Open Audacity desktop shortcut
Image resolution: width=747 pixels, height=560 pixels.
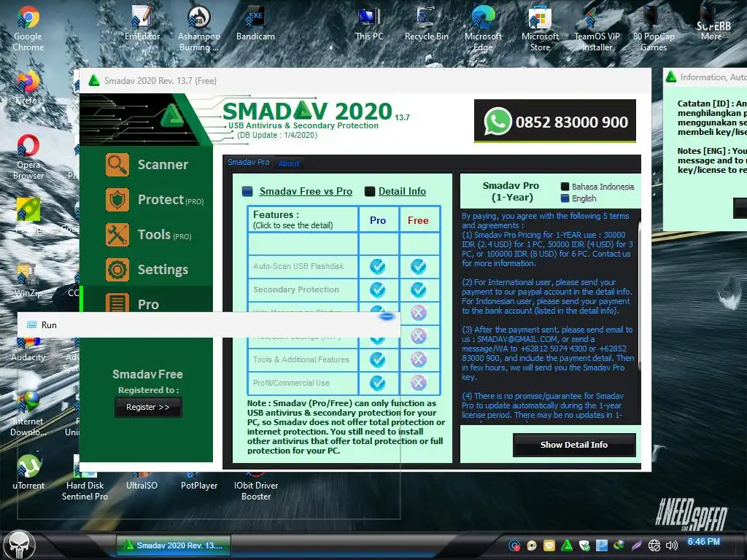click(28, 349)
